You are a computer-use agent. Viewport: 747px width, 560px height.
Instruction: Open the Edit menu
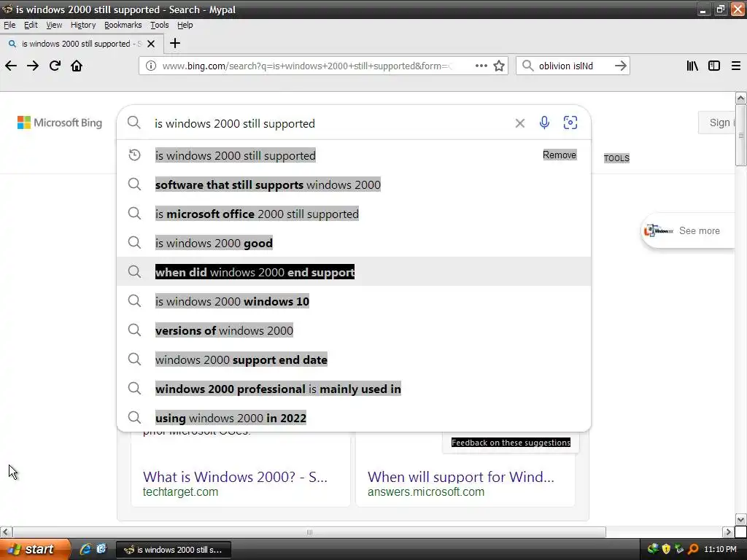(x=31, y=25)
